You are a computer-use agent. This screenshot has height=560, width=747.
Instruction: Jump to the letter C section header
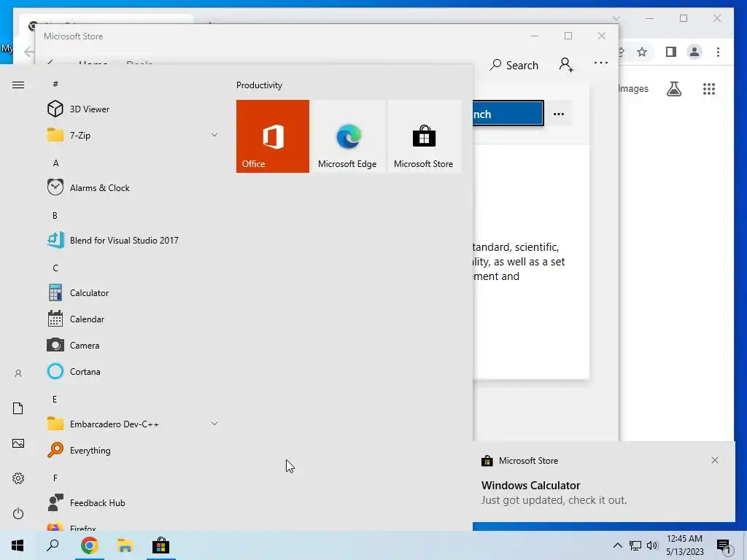click(55, 268)
